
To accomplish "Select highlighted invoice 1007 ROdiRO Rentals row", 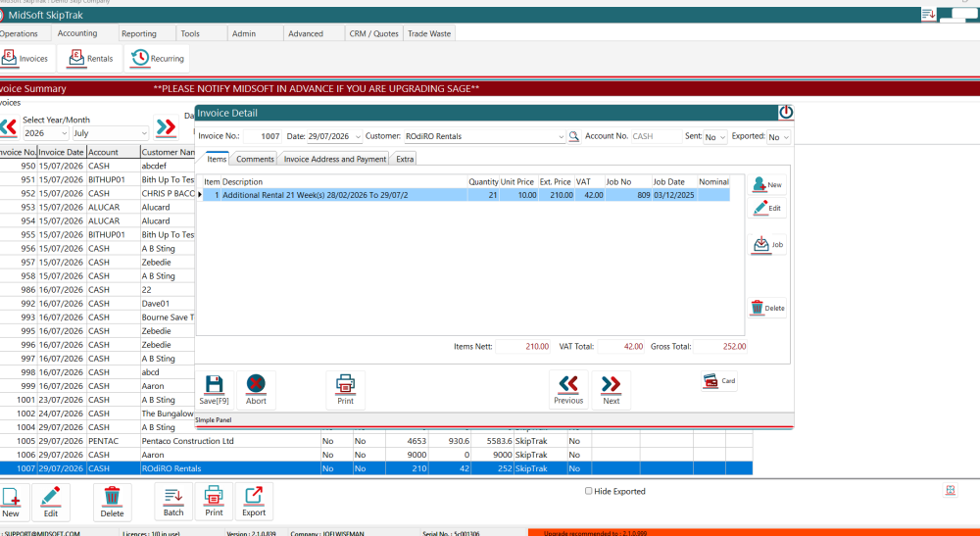I will point(376,468).
